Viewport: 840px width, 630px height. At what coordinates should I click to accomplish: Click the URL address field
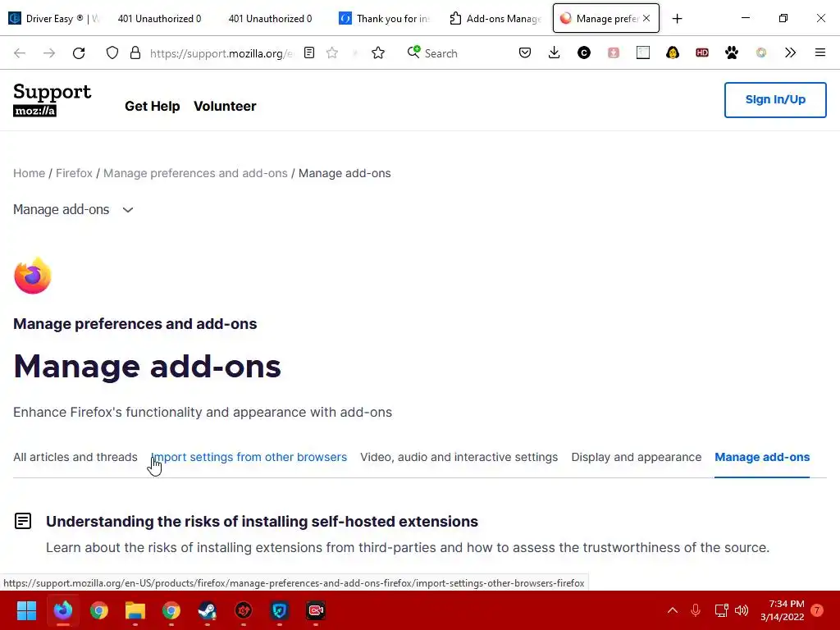(x=221, y=53)
